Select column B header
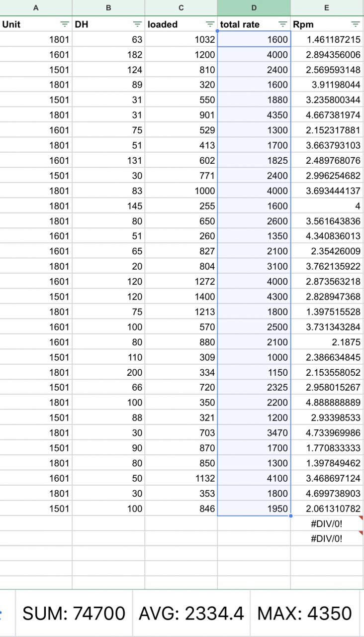Image resolution: width=364 pixels, height=637 pixels. tap(108, 8)
